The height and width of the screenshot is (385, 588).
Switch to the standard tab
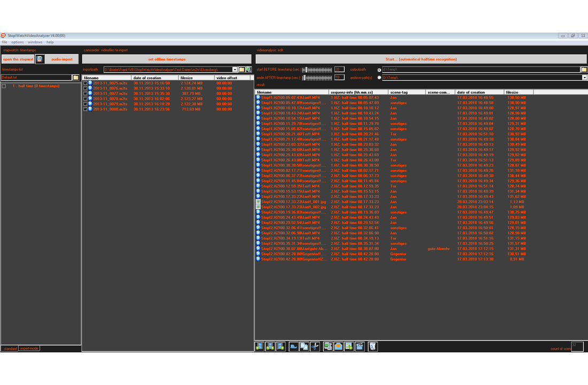click(x=10, y=349)
